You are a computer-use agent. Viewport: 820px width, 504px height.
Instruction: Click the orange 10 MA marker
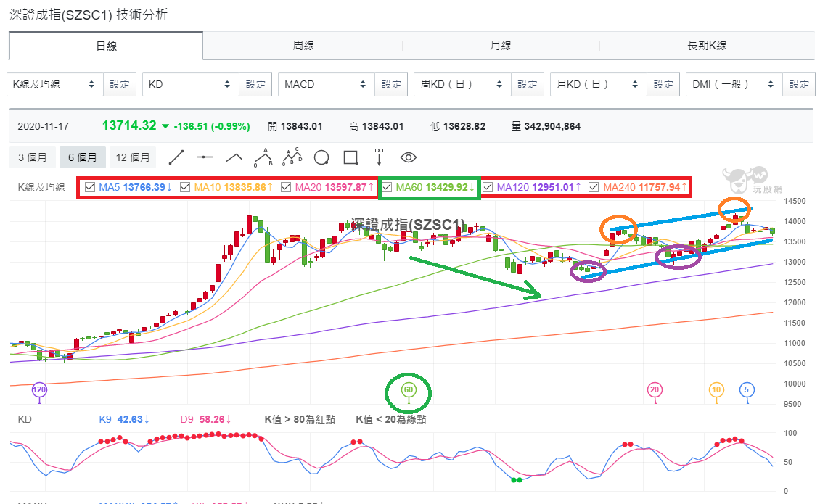coord(716,389)
